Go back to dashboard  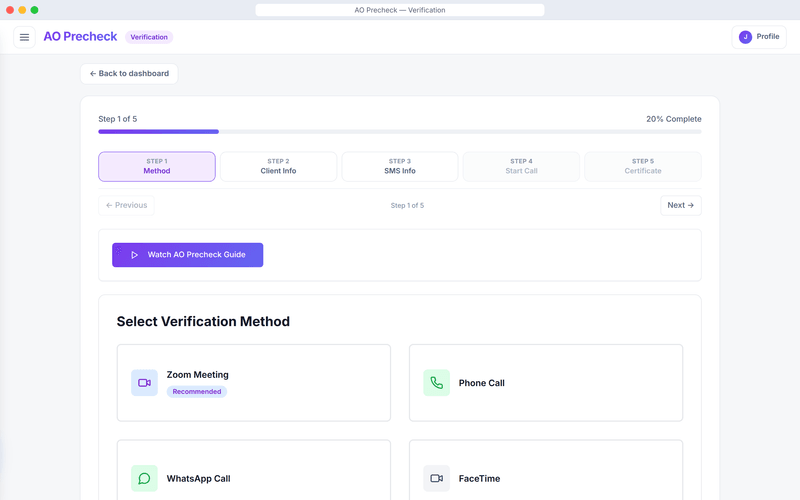tap(129, 73)
